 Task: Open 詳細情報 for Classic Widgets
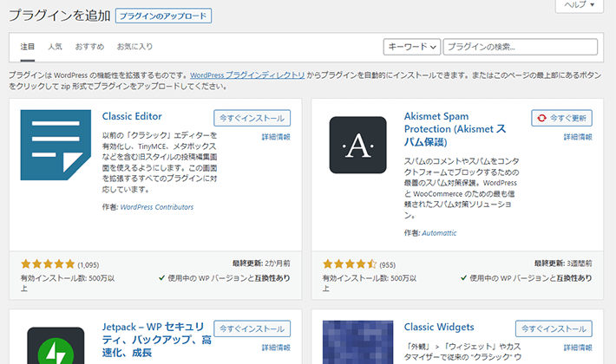(578, 348)
